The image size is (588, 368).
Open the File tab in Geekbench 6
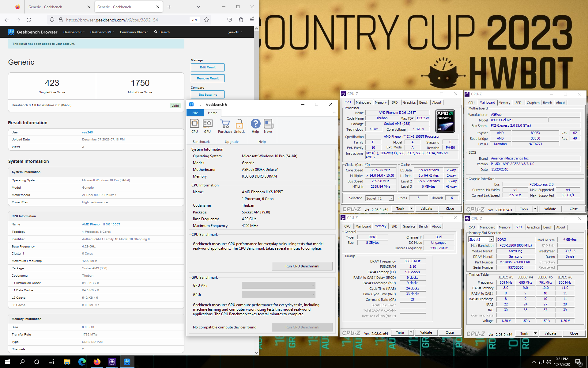click(x=195, y=113)
